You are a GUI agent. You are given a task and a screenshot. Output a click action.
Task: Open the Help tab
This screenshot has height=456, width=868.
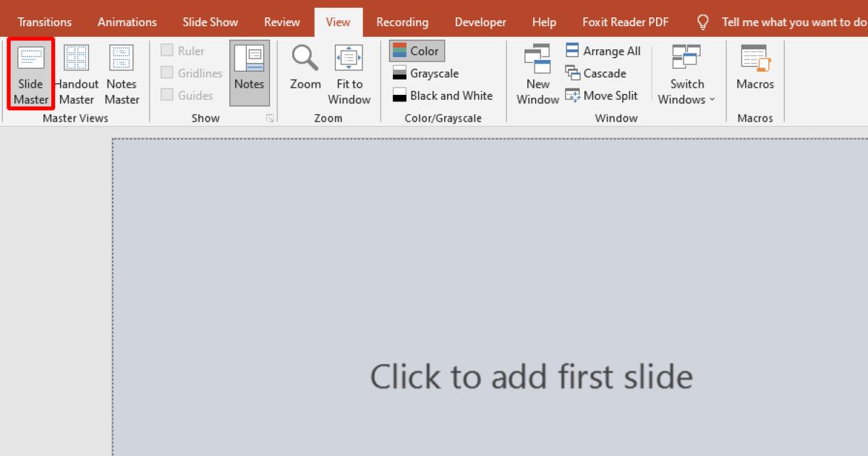click(544, 22)
